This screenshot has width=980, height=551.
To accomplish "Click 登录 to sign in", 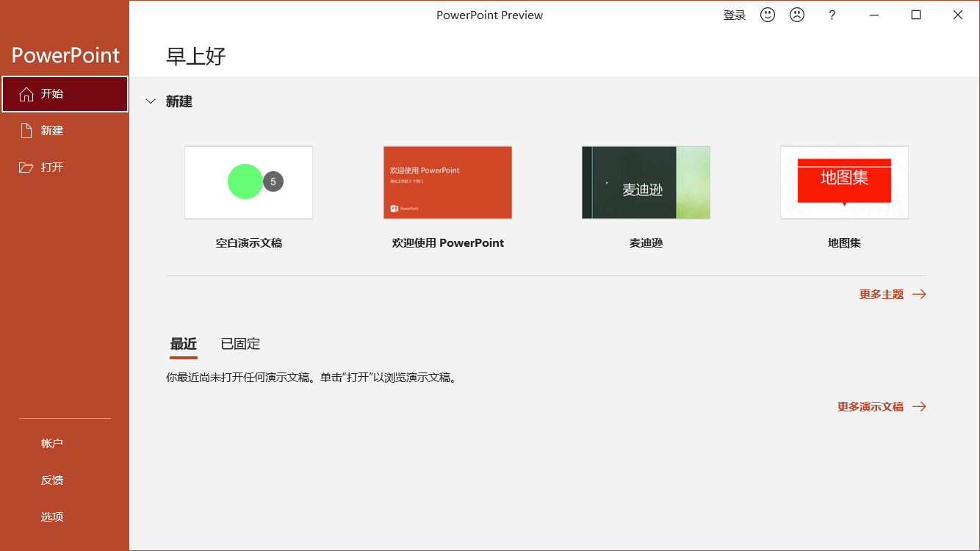I will coord(735,15).
